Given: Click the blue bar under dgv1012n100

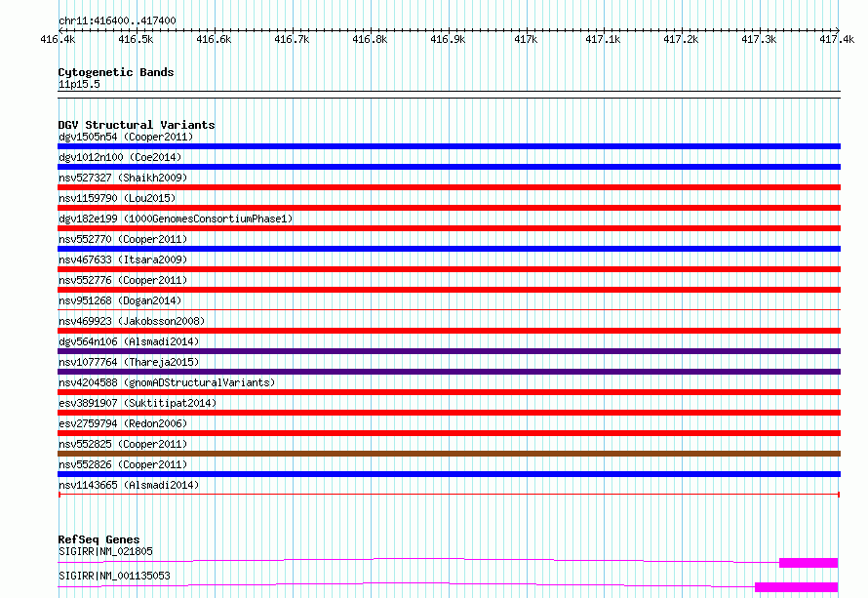Looking at the screenshot, I should [449, 167].
